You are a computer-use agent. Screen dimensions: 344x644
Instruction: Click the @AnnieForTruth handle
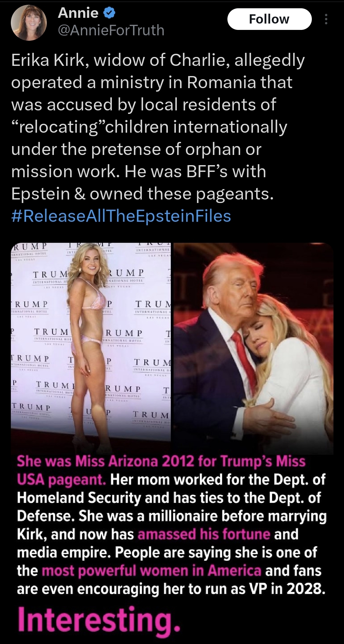(x=111, y=30)
